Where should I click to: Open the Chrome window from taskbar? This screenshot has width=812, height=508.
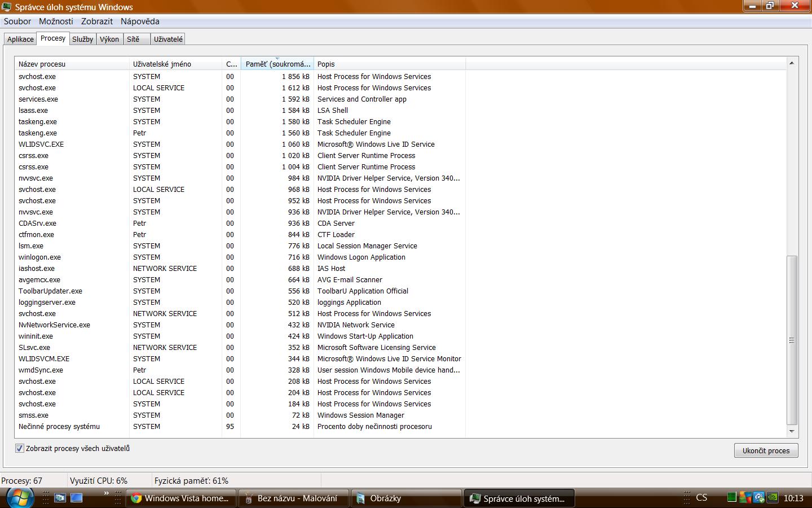point(180,498)
